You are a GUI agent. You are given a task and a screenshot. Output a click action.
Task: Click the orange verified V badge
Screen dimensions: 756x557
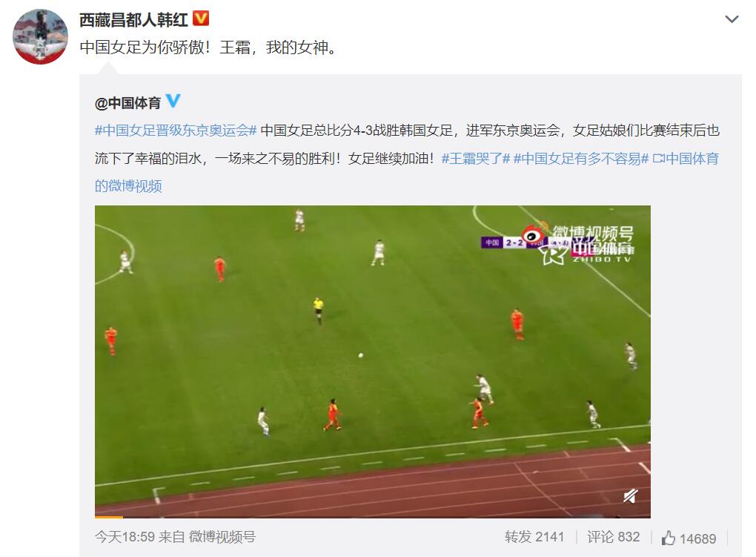pyautogui.click(x=201, y=19)
